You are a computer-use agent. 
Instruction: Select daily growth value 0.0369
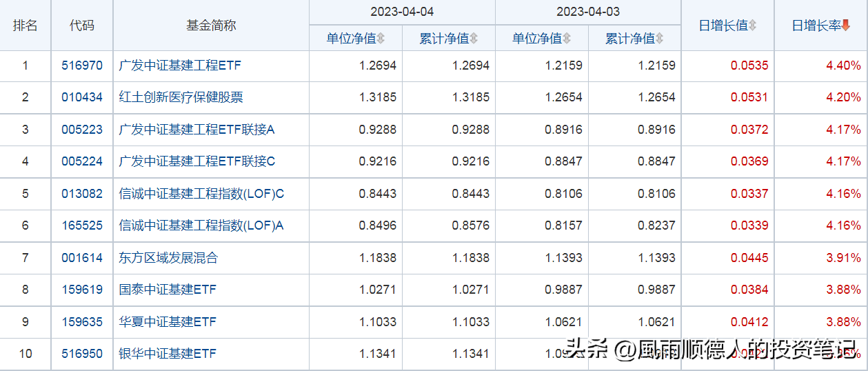tap(749, 161)
